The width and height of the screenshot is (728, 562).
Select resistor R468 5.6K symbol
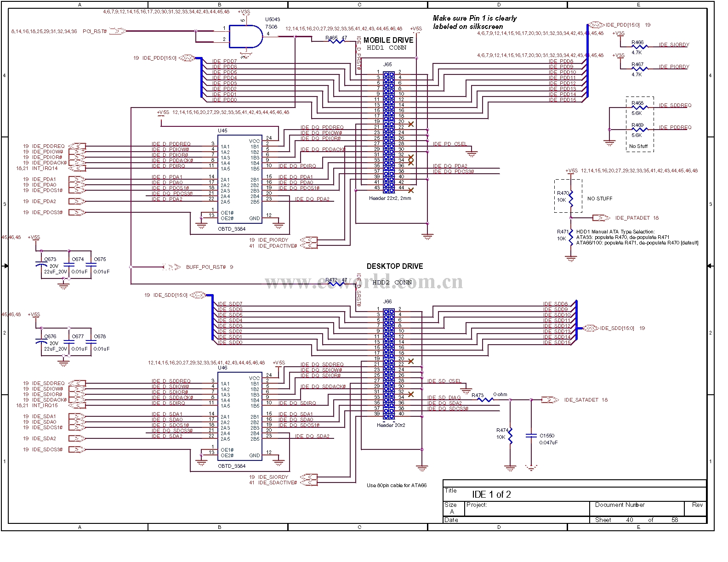[x=639, y=108]
